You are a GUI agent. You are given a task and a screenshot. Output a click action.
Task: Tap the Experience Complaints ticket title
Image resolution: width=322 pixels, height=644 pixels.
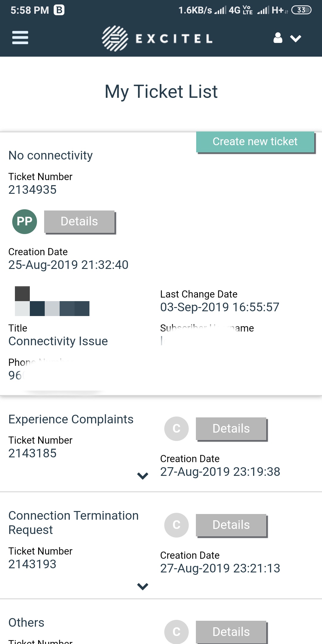click(x=71, y=419)
